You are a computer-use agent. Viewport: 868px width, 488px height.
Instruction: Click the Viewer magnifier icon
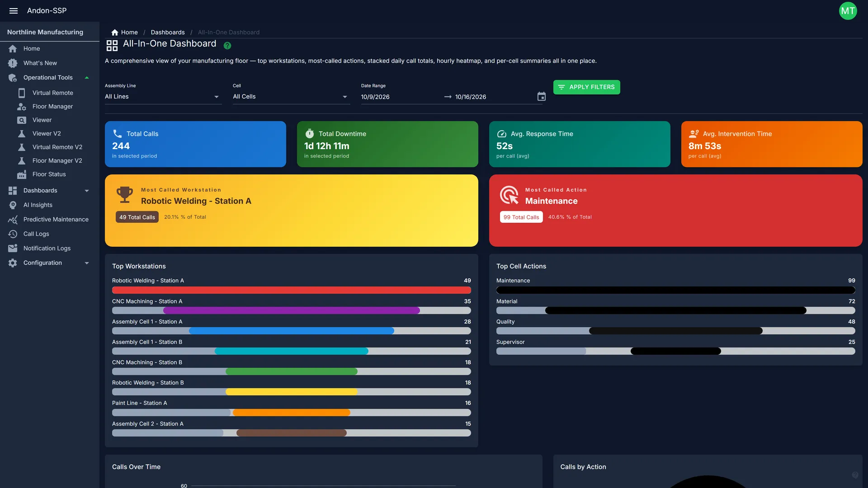[22, 120]
